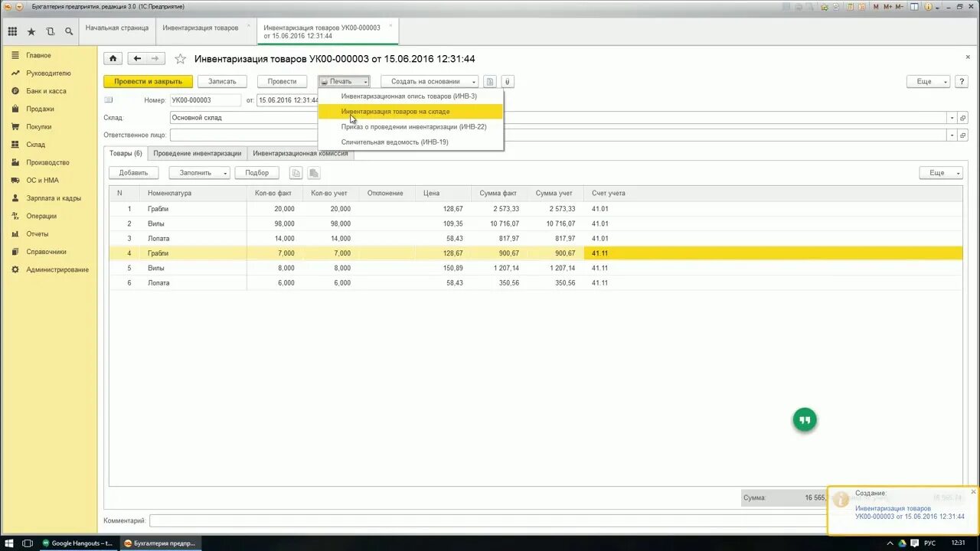Open Производство section in sidebar

pyautogui.click(x=49, y=162)
